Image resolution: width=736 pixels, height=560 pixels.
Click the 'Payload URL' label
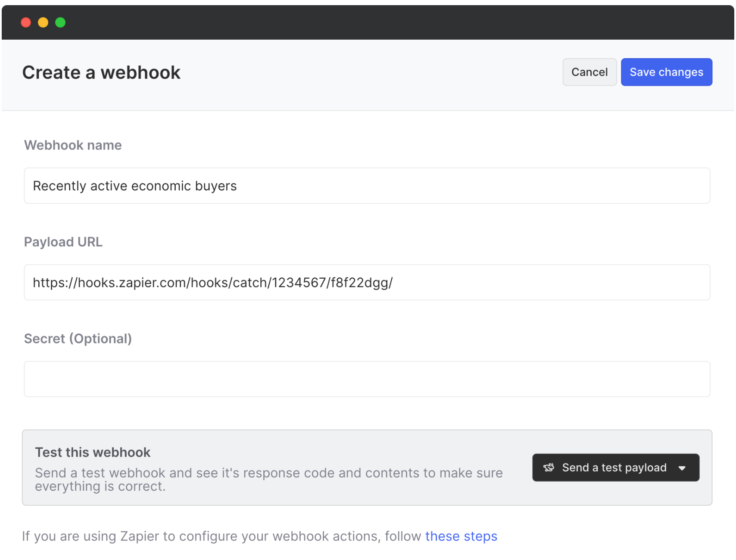63,242
